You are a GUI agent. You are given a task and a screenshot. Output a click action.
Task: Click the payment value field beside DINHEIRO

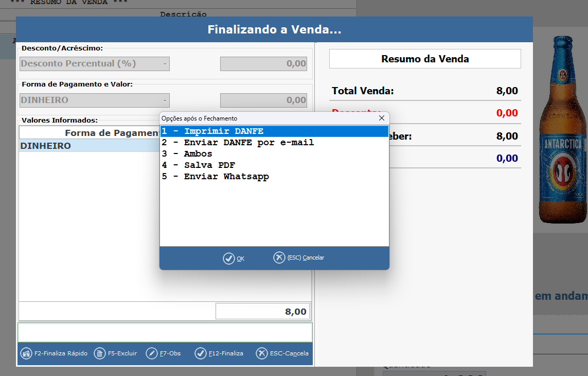pyautogui.click(x=264, y=100)
